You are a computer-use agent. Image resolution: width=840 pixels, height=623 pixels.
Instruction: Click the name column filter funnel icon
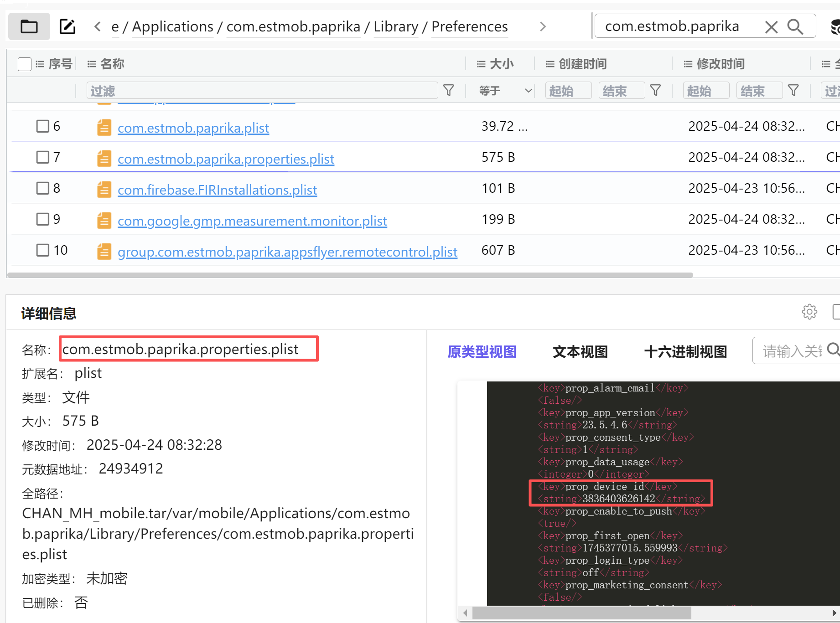(449, 91)
